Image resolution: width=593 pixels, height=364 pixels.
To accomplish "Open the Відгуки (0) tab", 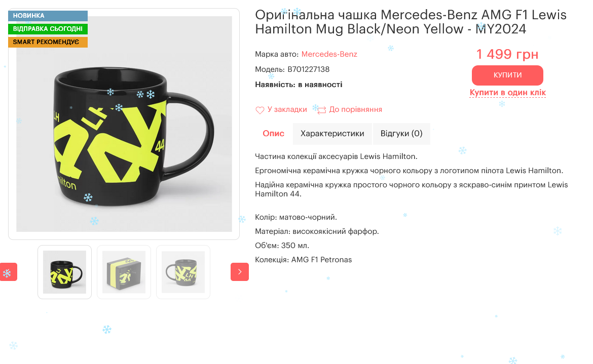I will point(401,134).
